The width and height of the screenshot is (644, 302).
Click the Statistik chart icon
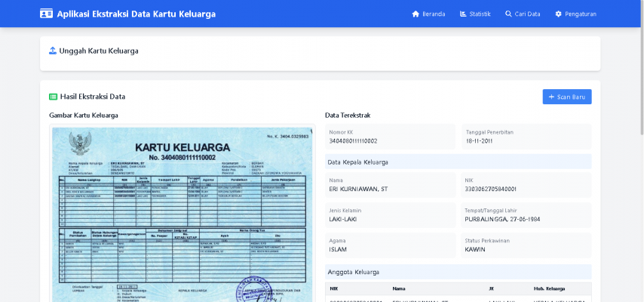(463, 14)
